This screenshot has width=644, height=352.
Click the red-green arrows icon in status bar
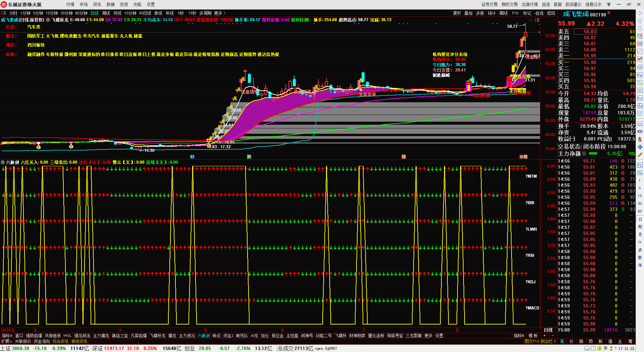coord(611,348)
